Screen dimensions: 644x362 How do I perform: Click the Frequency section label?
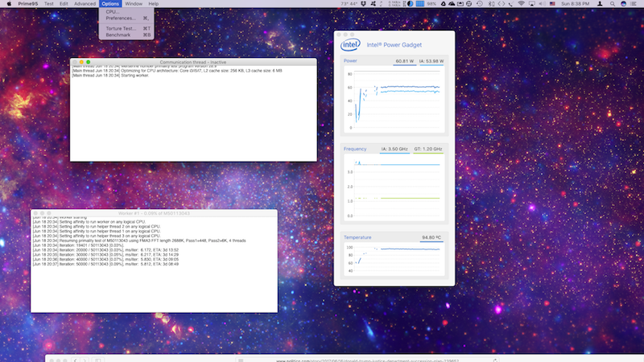coord(355,149)
